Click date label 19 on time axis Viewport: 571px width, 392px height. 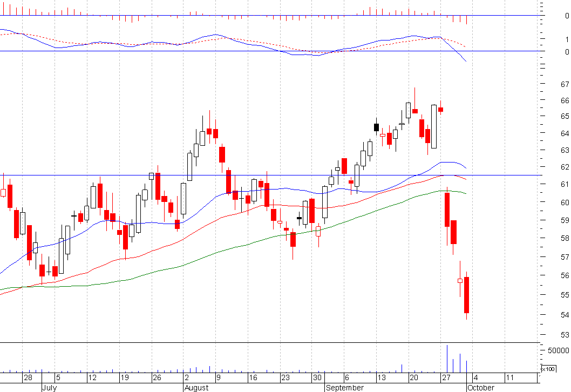[x=125, y=377]
